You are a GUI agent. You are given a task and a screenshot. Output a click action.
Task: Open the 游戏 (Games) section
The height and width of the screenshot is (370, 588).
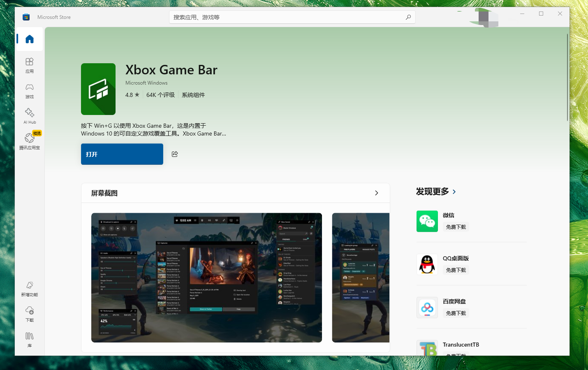29,91
